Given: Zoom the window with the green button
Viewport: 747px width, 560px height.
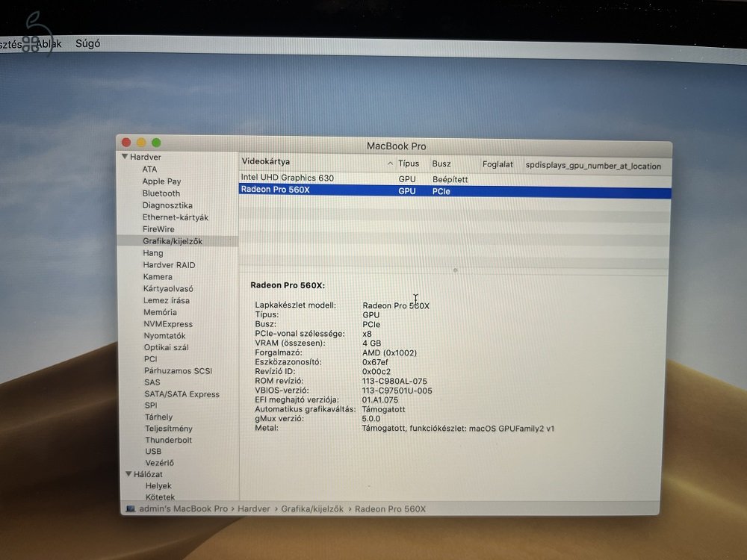Looking at the screenshot, I should 156,143.
